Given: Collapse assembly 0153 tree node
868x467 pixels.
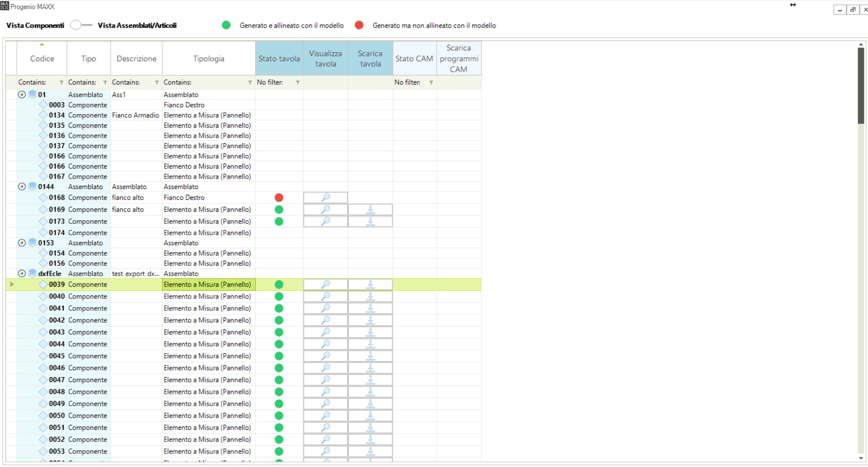Looking at the screenshot, I should (x=21, y=243).
